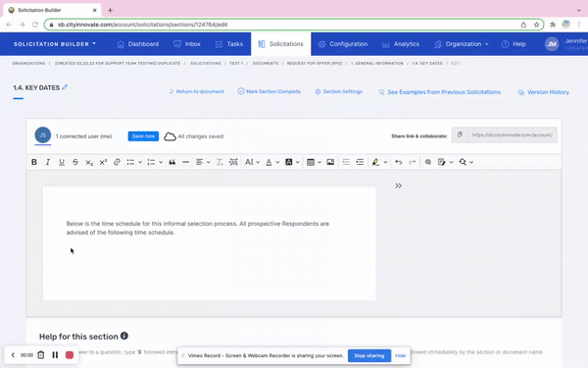Click the Stop sharing button
Viewport: 588px width, 368px height.
[369, 355]
